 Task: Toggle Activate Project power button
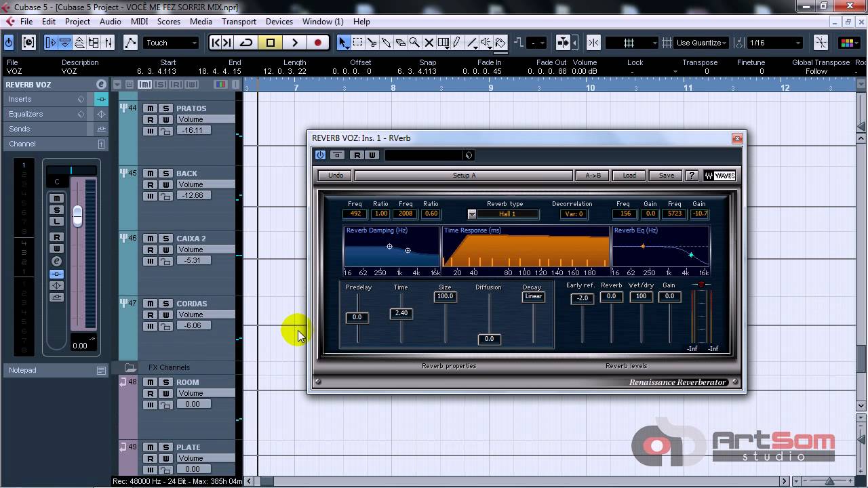(9, 43)
